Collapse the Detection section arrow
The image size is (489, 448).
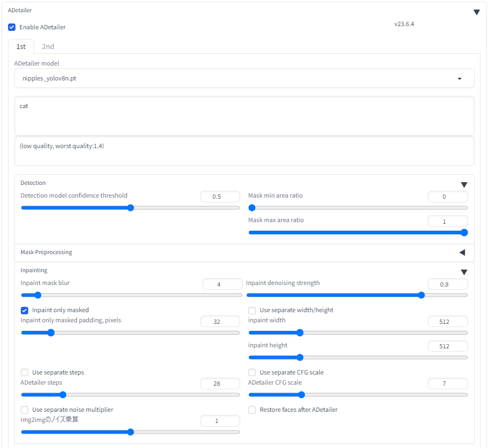463,185
